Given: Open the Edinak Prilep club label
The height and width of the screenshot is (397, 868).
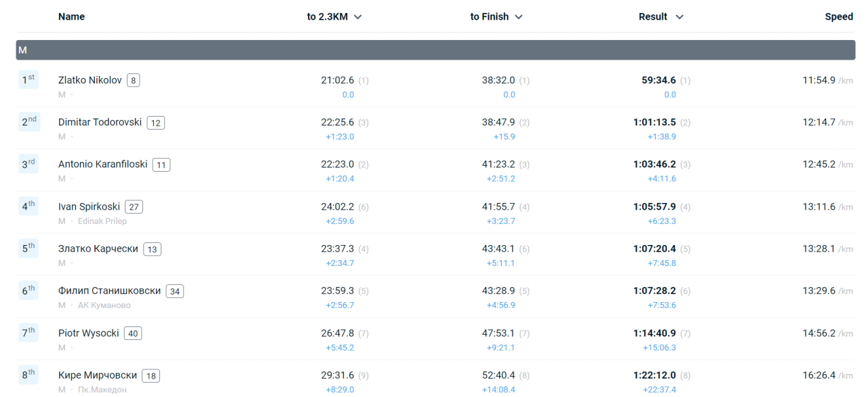Looking at the screenshot, I should [102, 221].
